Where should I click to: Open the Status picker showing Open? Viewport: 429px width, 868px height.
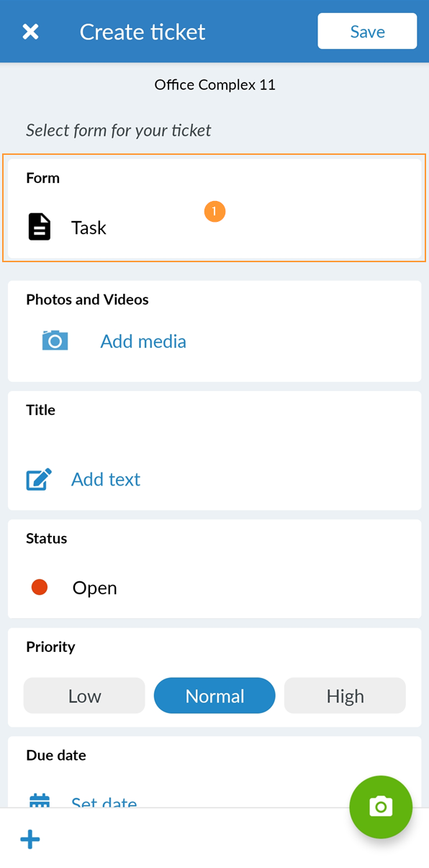click(x=214, y=569)
